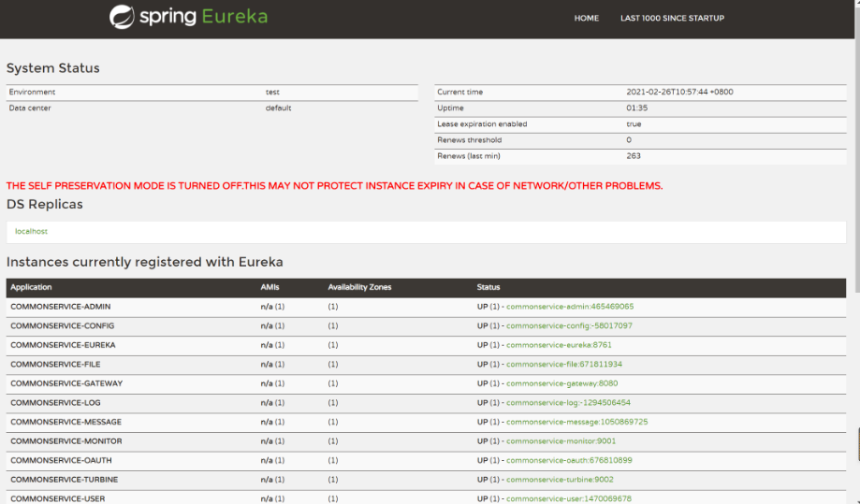The image size is (860, 504).
Task: Open commonservice-log:-1294506454 instance link
Action: click(568, 402)
